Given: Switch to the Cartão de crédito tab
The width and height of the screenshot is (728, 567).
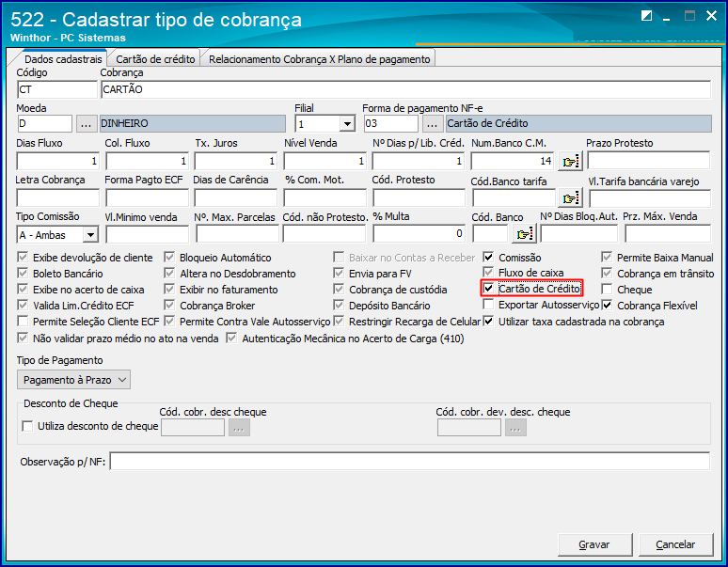Looking at the screenshot, I should 155,59.
